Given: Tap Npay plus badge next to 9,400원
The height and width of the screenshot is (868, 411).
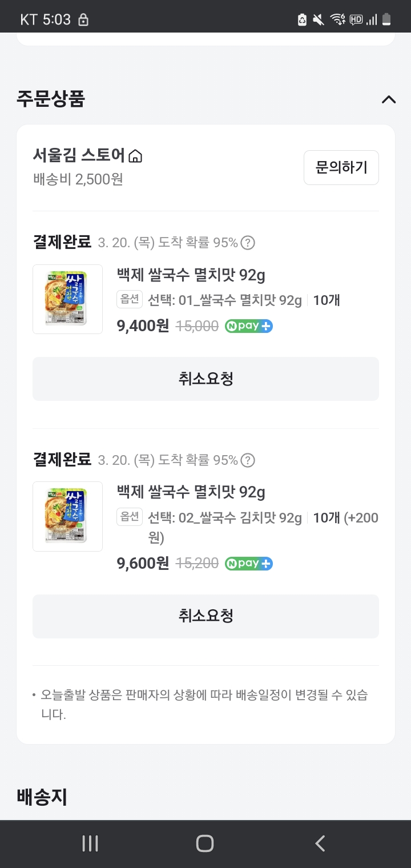Looking at the screenshot, I should [x=248, y=326].
